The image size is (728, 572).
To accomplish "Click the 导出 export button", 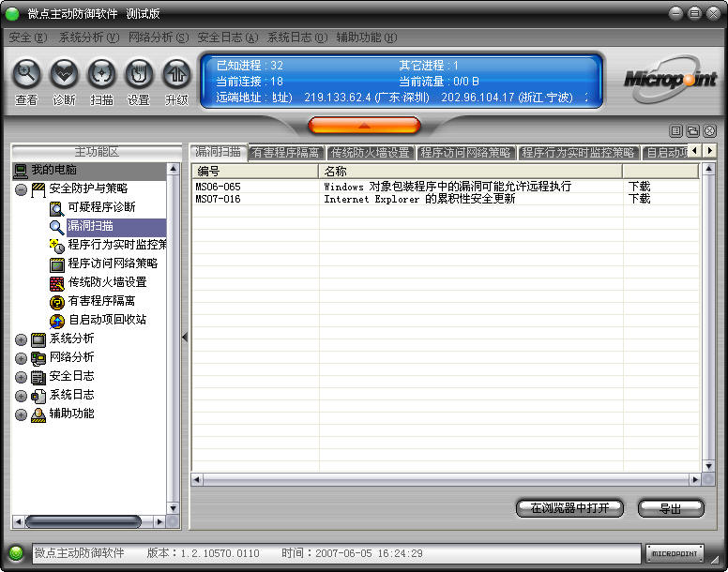I will 671,508.
